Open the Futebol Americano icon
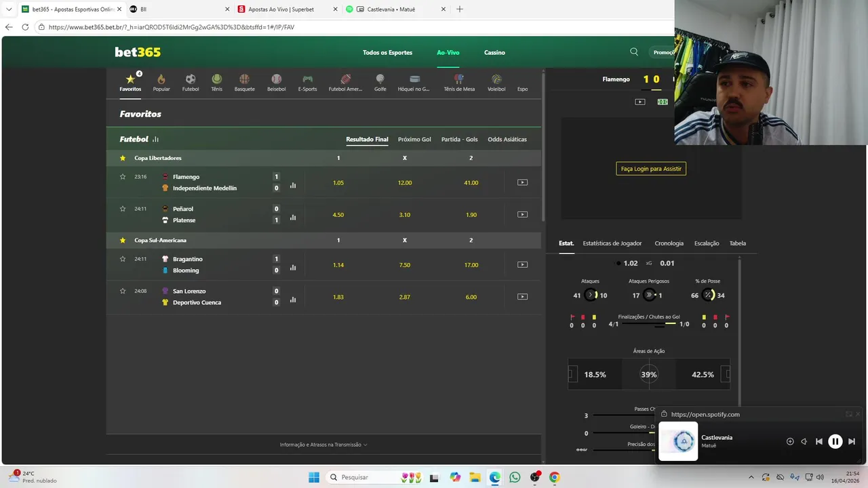Image resolution: width=868 pixels, height=488 pixels. 345,83
